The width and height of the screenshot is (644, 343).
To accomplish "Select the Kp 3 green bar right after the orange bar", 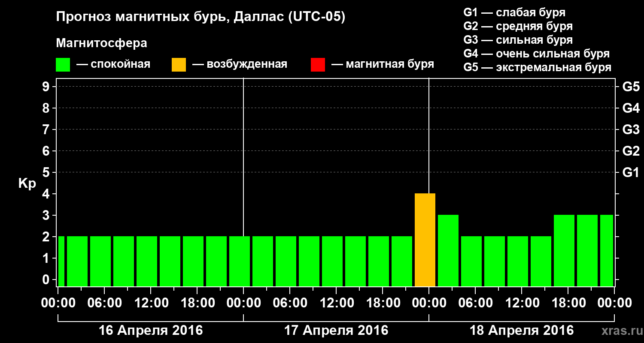I will tap(448, 251).
